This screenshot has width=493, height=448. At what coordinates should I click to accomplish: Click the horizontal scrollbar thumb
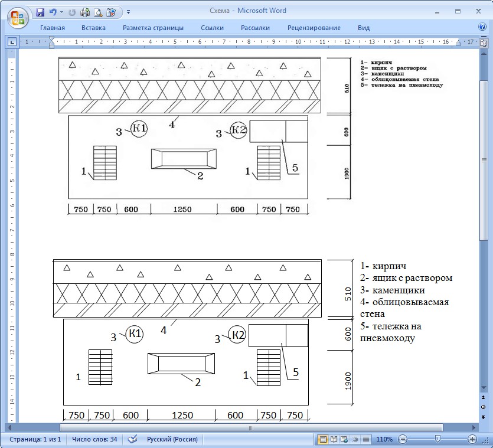coord(251,427)
